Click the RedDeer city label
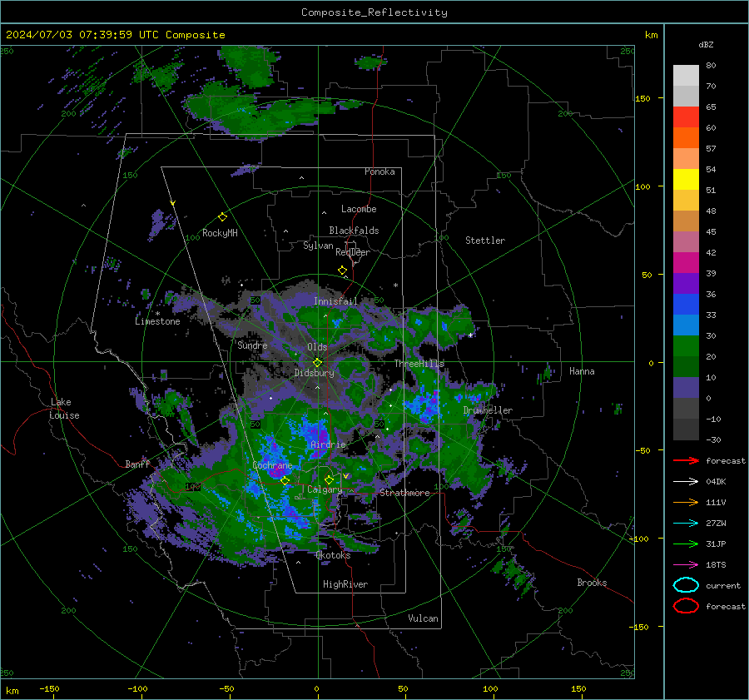Image resolution: width=749 pixels, height=700 pixels. click(353, 252)
